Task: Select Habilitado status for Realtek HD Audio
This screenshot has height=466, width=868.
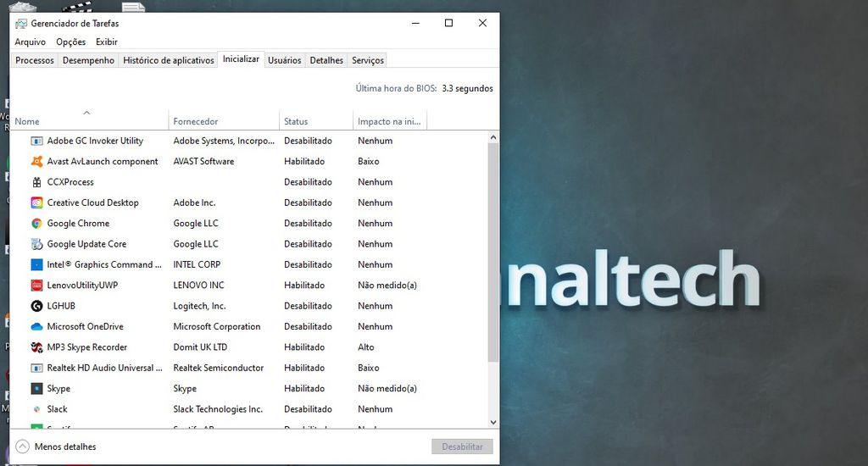Action: (x=304, y=368)
